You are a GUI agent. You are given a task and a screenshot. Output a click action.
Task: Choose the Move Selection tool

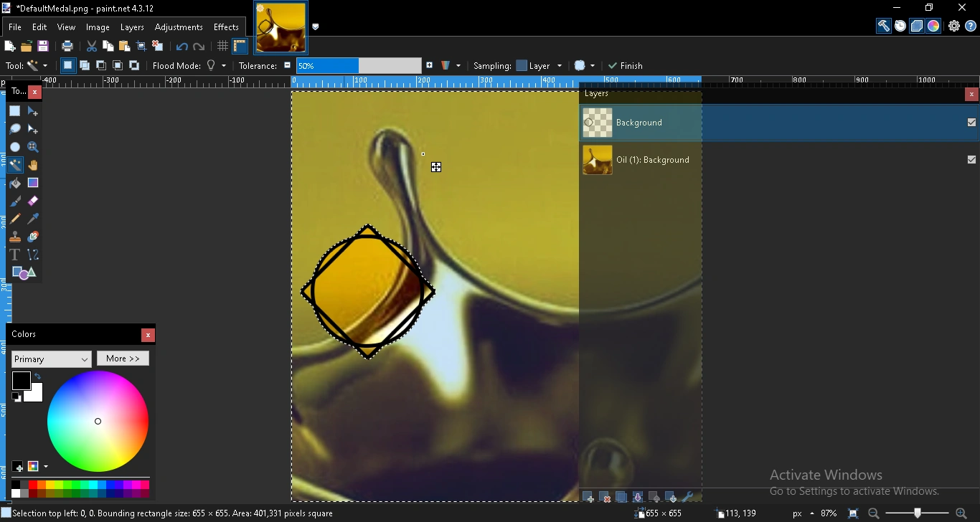[x=33, y=130]
